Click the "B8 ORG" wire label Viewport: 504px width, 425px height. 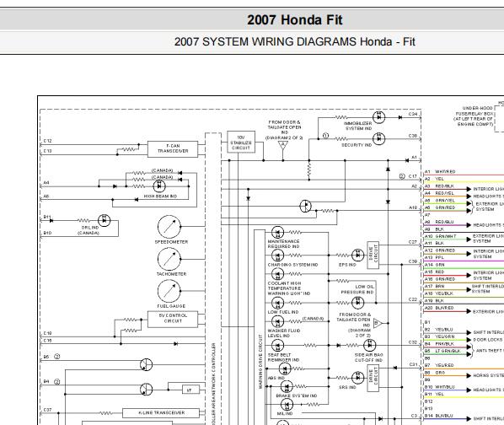coord(435,373)
